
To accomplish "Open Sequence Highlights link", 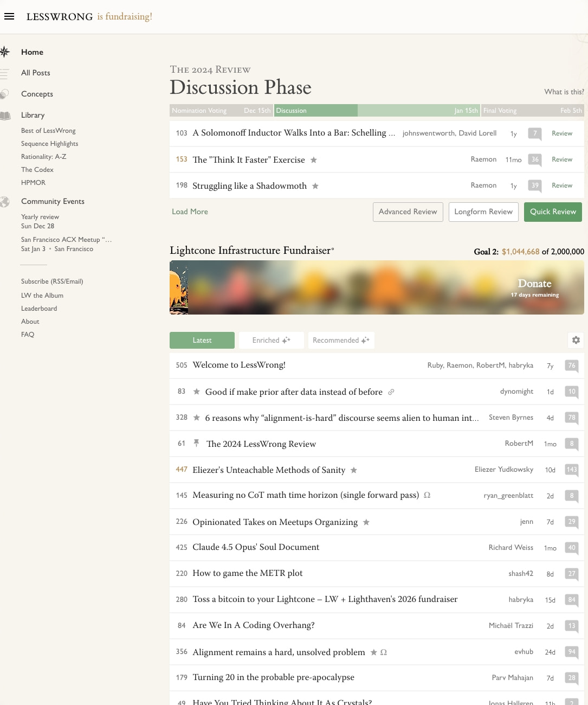I will [x=49, y=144].
